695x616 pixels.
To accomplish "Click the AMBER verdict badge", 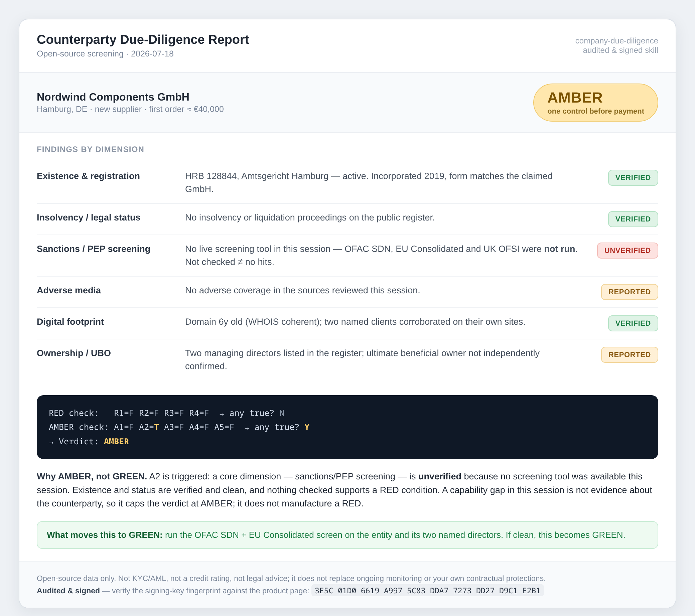I will [596, 103].
